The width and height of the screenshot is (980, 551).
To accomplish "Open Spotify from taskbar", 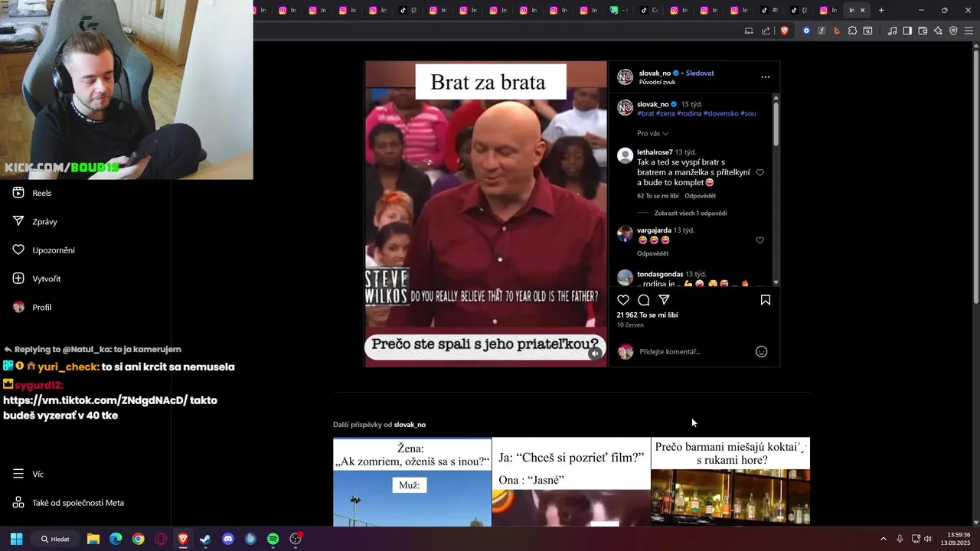I will point(273,539).
